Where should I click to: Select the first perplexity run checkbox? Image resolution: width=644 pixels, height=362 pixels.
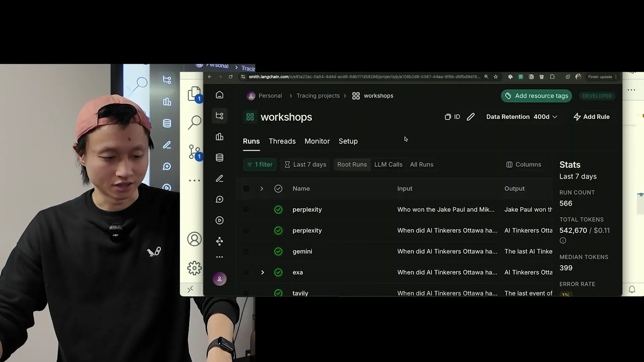click(x=246, y=210)
